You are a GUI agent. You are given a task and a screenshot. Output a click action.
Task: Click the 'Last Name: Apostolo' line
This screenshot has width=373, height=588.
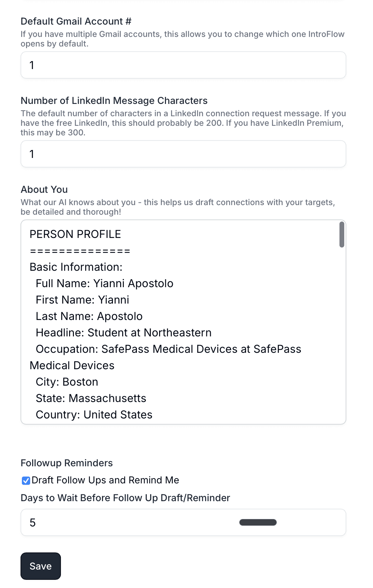[89, 316]
